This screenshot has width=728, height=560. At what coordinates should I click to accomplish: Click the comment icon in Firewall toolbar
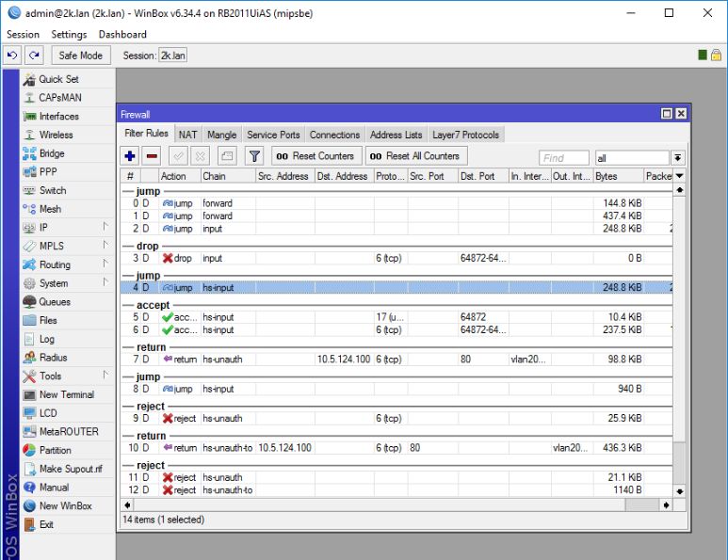(227, 156)
